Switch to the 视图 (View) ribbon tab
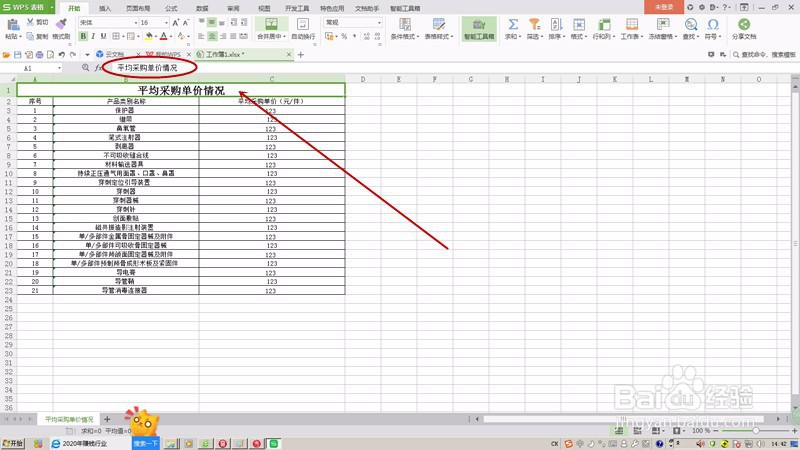Image resolution: width=800 pixels, height=450 pixels. [x=264, y=9]
